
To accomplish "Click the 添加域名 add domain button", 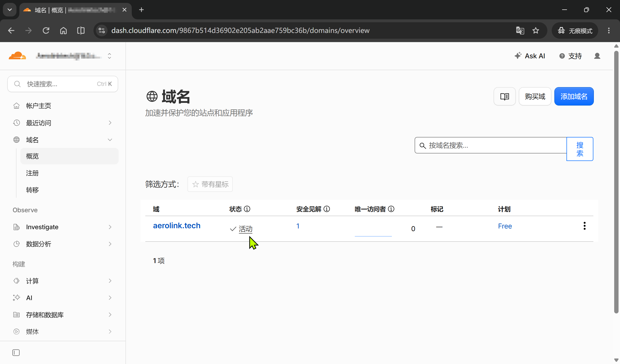I will [574, 96].
